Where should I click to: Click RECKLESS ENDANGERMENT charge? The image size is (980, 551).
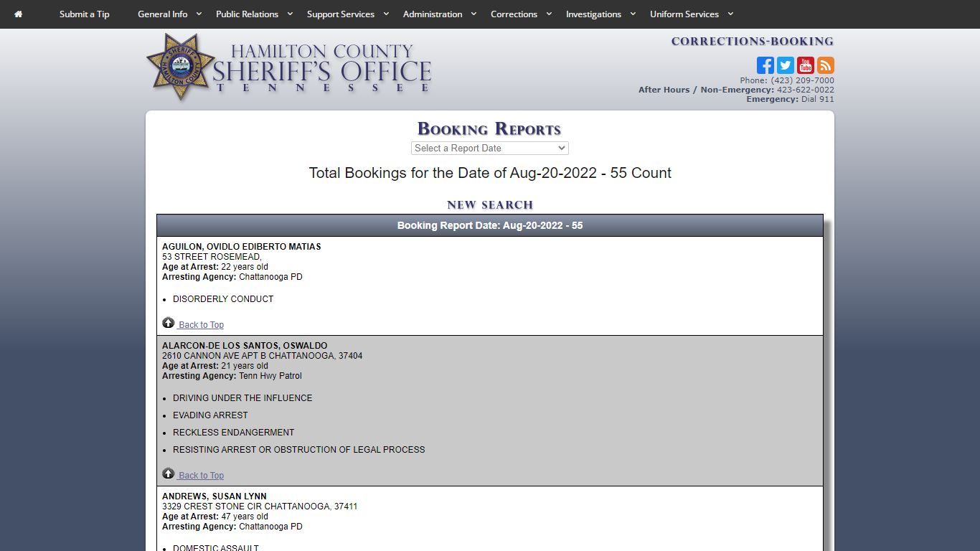point(234,433)
